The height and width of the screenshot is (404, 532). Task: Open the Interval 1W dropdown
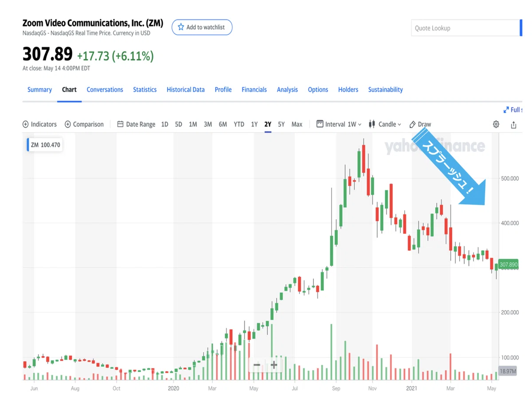[x=339, y=124]
